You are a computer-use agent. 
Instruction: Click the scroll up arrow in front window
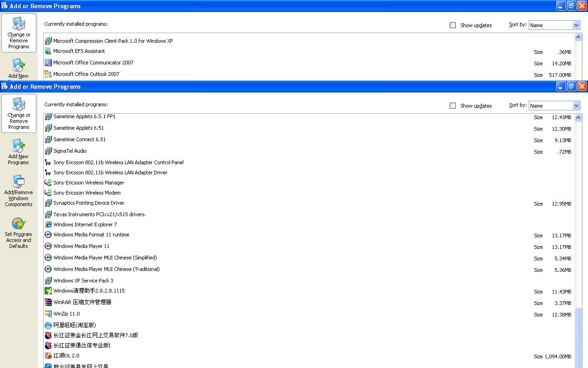578,118
